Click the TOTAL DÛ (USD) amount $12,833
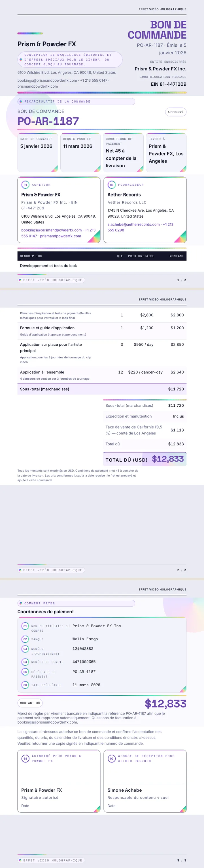Screen dimensions: 204x868 coord(168,459)
